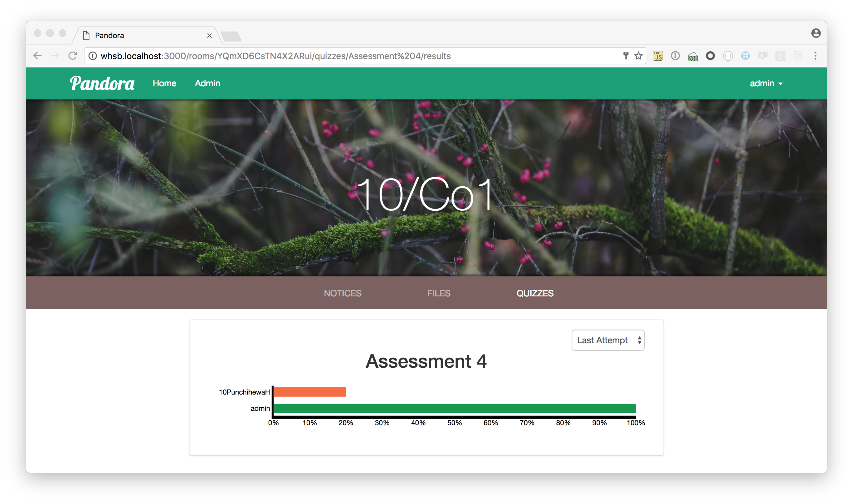Open the 1Password extension icon
This screenshot has width=853, height=504.
(675, 56)
